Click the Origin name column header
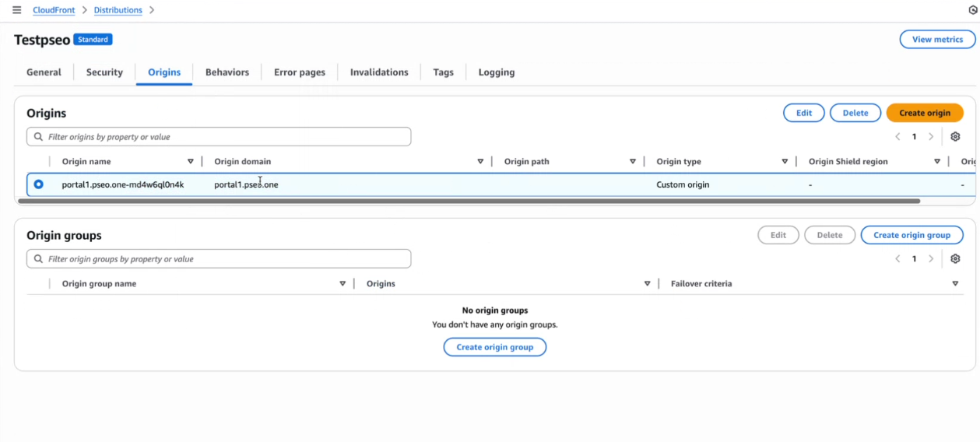Viewport: 980px width, 442px height. [x=86, y=162]
